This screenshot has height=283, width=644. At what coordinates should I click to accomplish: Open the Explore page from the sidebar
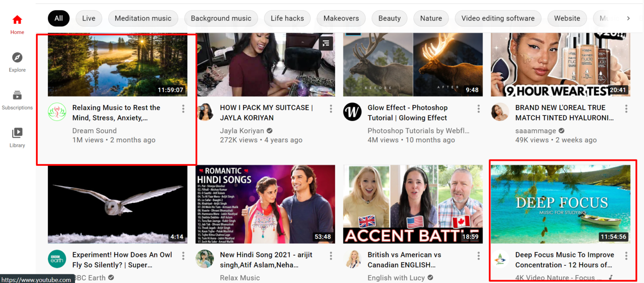point(17,61)
